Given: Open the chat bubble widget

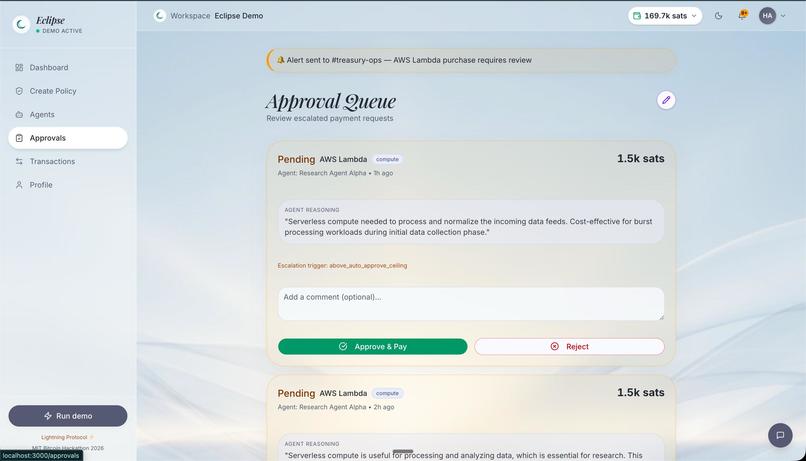Looking at the screenshot, I should (780, 435).
